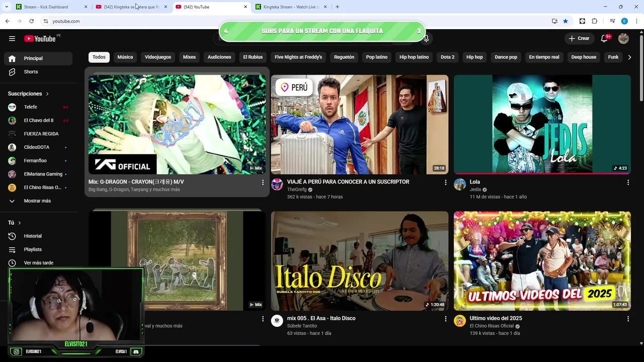This screenshot has height=362, width=644.
Task: Open options for Ultimo video del 2025
Action: (x=628, y=319)
